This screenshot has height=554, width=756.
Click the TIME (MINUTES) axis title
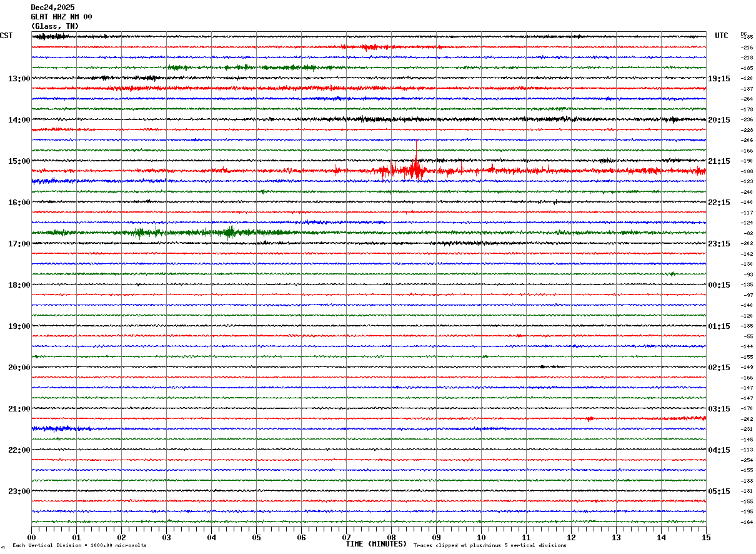(376, 544)
